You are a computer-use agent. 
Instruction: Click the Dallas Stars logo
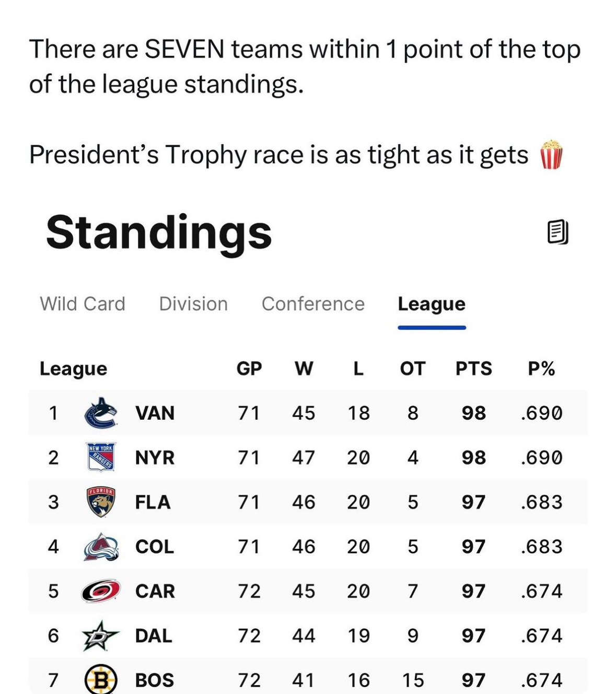coord(100,635)
